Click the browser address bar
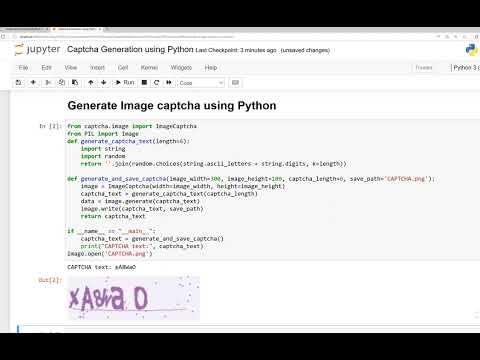 [127, 37]
